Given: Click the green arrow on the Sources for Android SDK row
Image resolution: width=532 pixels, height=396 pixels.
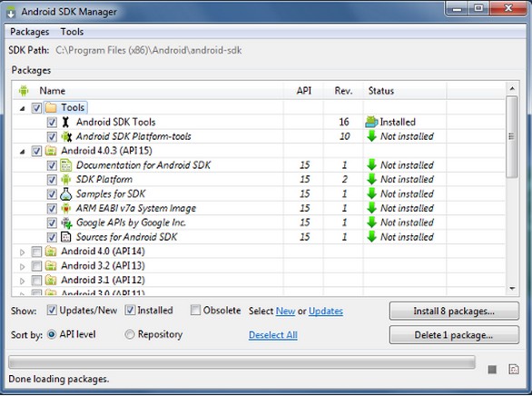Looking at the screenshot, I should coord(372,237).
